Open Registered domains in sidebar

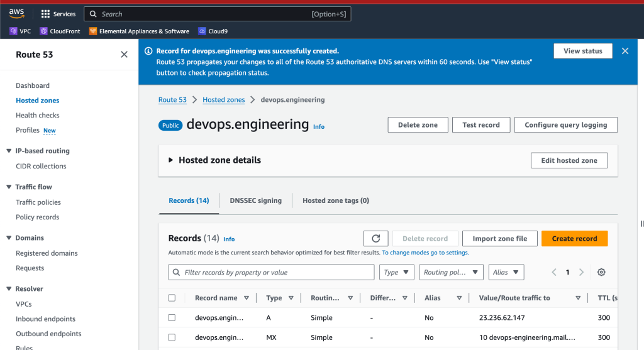47,253
